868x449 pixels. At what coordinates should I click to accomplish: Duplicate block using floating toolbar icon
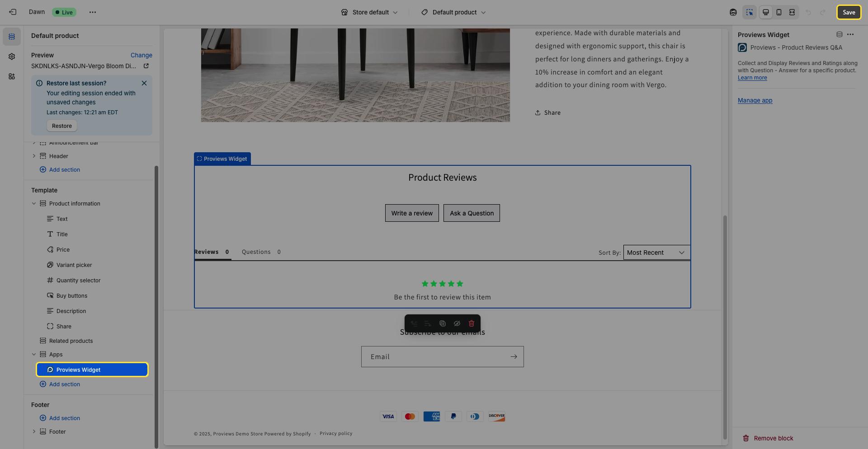coord(443,323)
